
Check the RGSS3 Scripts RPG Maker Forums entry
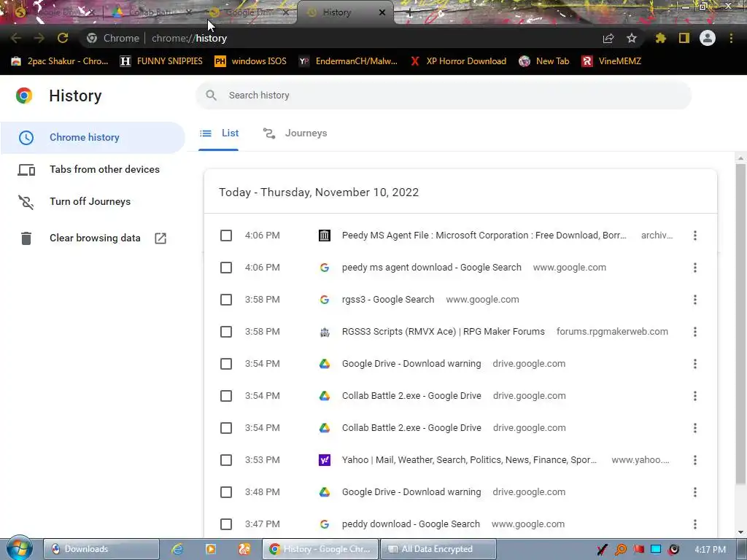pos(226,332)
